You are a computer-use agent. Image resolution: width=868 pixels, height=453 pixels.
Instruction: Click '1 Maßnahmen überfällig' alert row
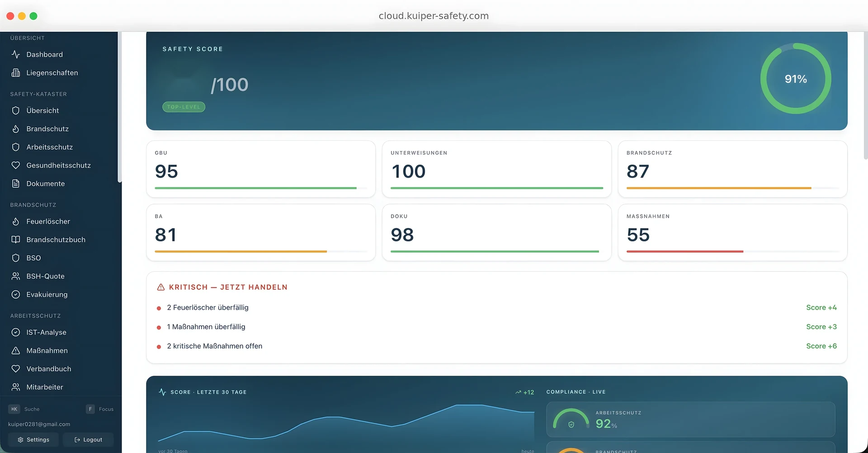[496, 327]
